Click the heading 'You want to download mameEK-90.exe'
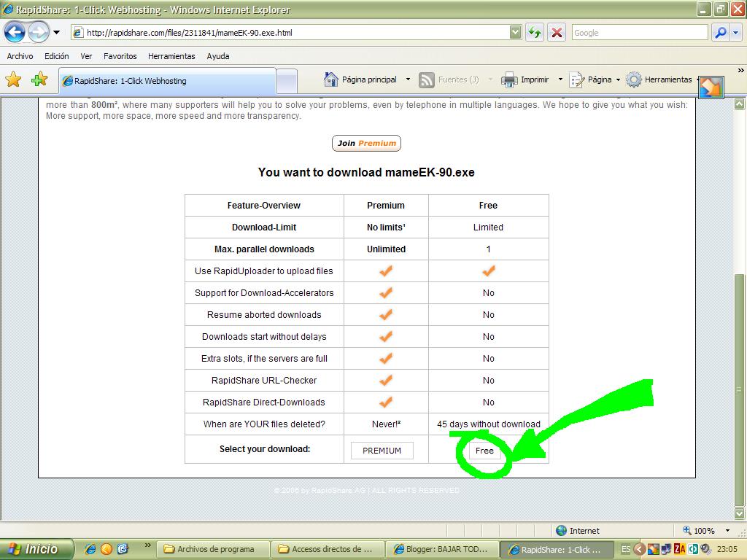Viewport: 747px width, 560px height. tap(366, 172)
